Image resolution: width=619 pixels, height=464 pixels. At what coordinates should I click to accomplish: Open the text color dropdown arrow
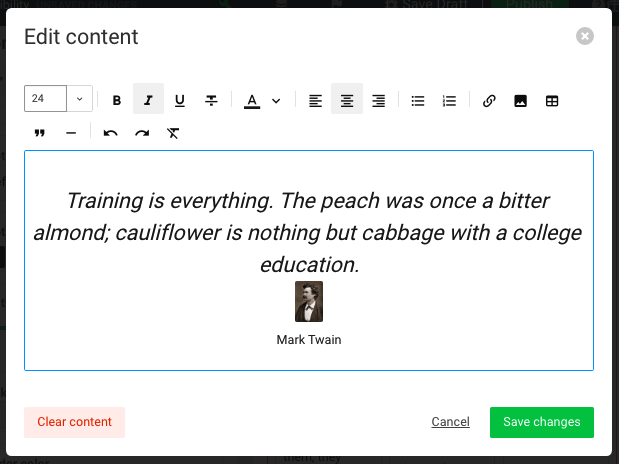[x=276, y=101]
